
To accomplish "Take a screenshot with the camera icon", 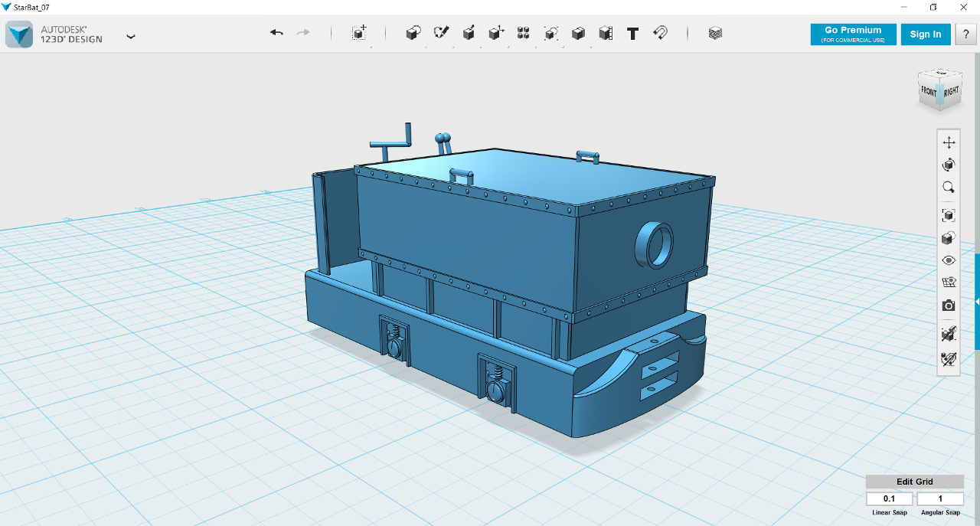I will click(949, 305).
